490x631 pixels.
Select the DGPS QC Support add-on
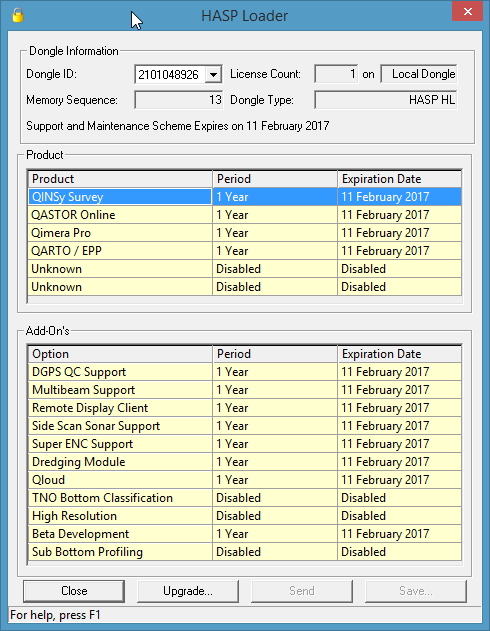coord(245,372)
